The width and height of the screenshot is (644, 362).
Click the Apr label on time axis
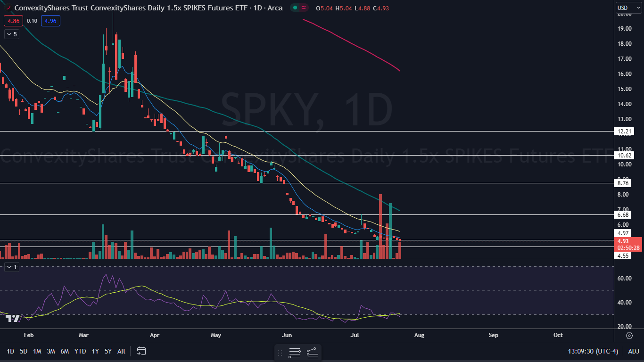coord(155,335)
